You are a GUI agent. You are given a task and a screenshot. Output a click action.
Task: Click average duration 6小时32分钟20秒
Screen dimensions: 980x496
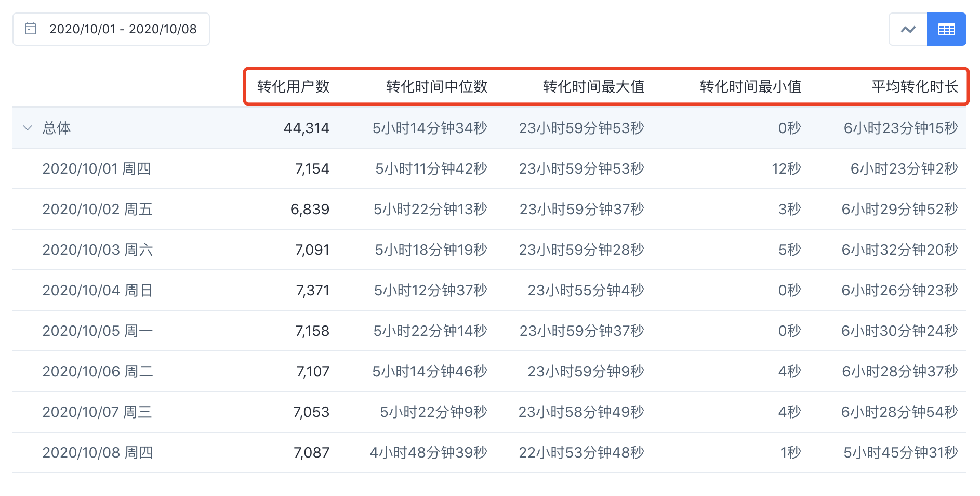[x=900, y=250]
